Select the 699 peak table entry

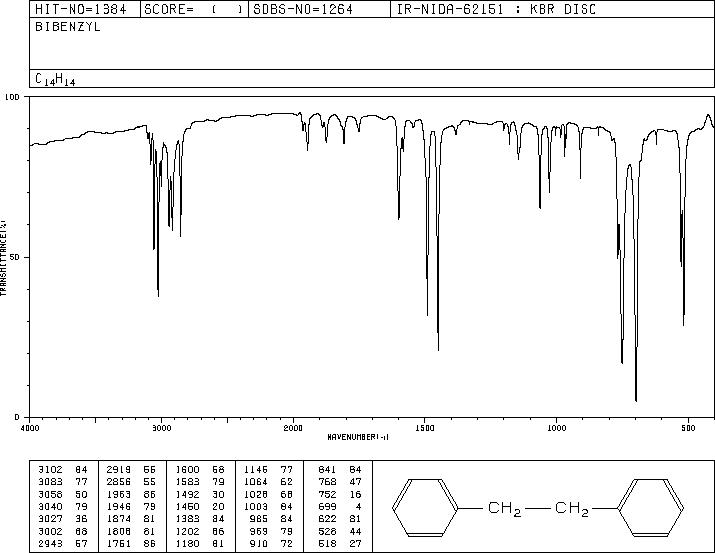pos(340,506)
